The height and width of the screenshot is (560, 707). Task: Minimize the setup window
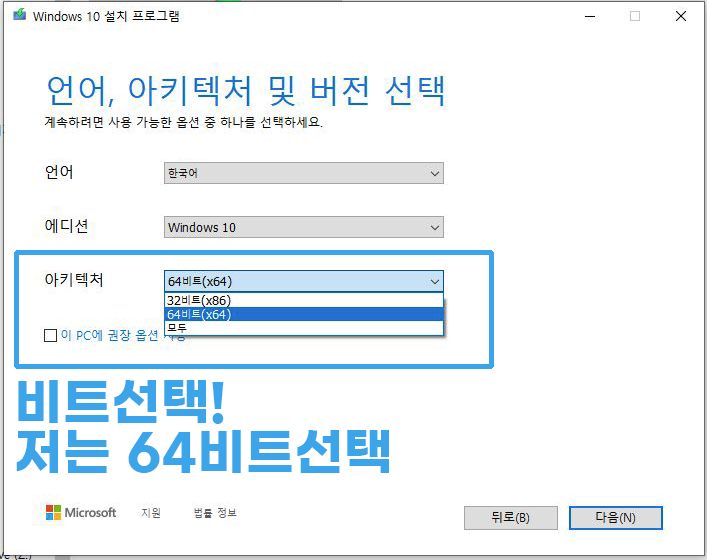[x=590, y=16]
